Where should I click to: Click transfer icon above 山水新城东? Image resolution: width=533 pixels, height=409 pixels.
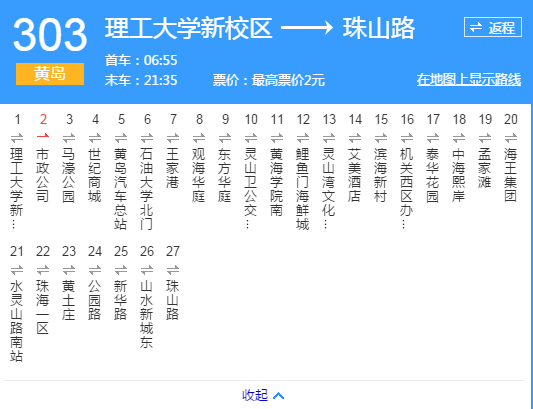pyautogui.click(x=147, y=270)
